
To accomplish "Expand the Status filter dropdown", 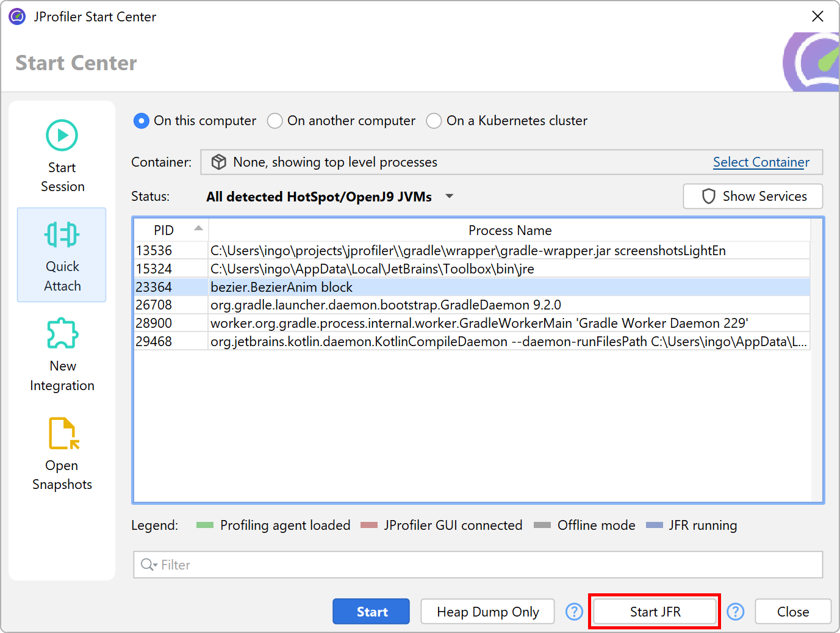I will 450,197.
